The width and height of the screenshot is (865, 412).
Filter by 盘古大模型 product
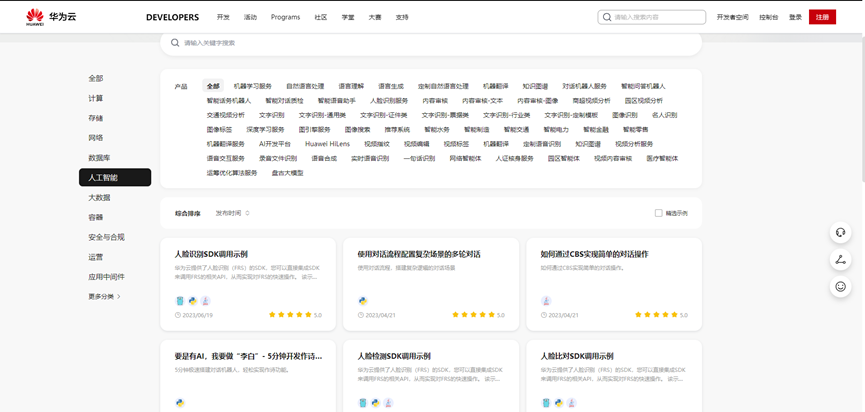287,173
